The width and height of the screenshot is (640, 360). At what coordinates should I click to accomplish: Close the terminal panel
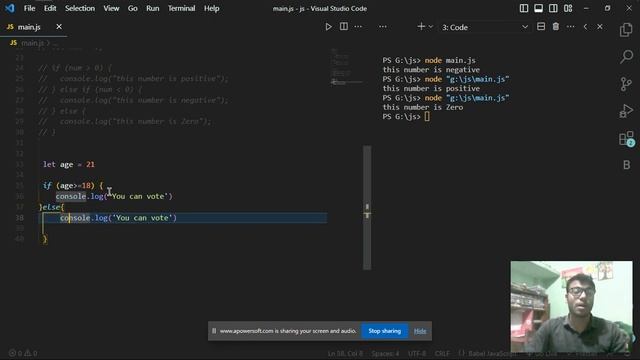(x=600, y=27)
